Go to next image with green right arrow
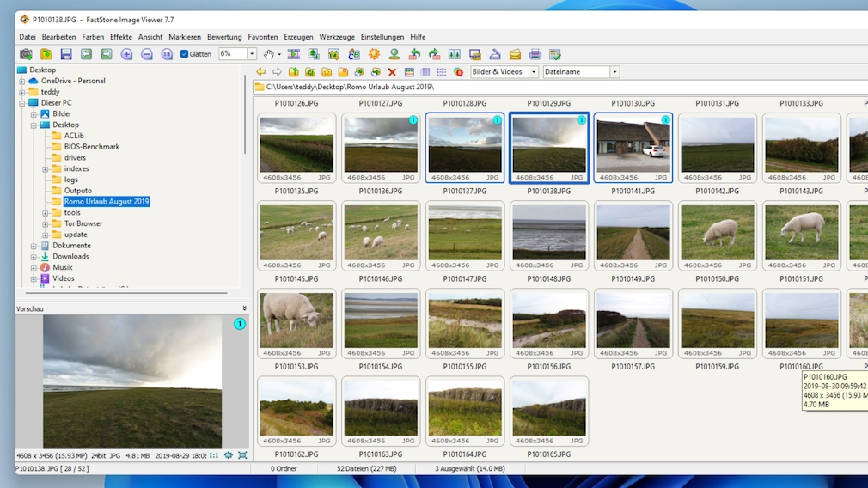The image size is (868, 488). pos(107,54)
